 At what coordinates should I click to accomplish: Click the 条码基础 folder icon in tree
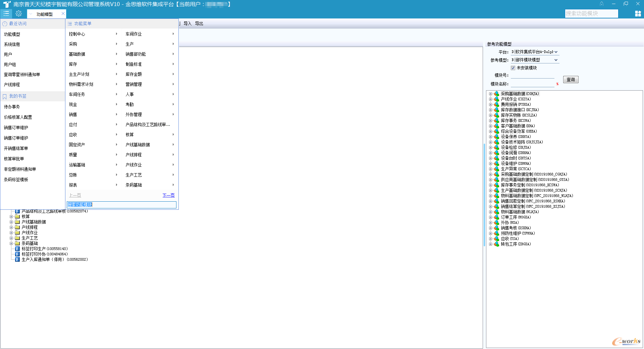tap(17, 243)
